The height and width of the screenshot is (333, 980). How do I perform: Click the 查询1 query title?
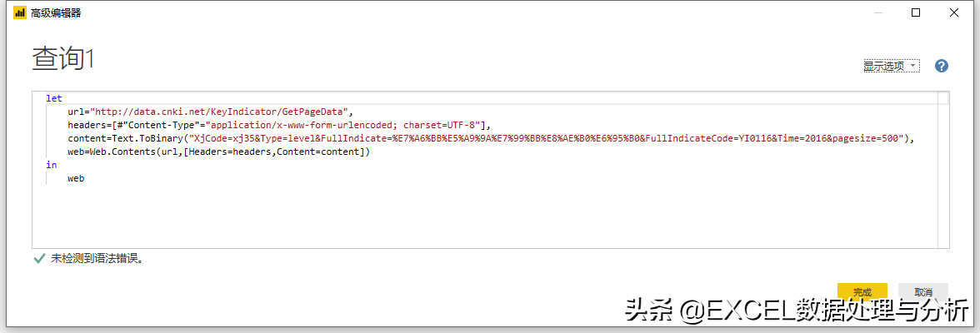coord(62,59)
